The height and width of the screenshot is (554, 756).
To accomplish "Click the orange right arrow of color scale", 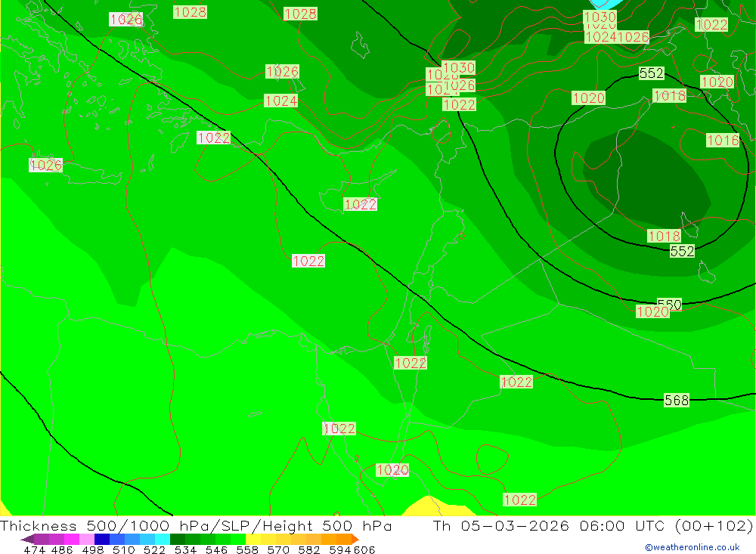I will [355, 539].
